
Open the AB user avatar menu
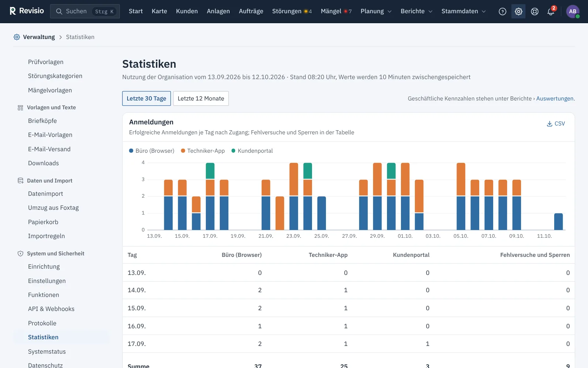(573, 11)
